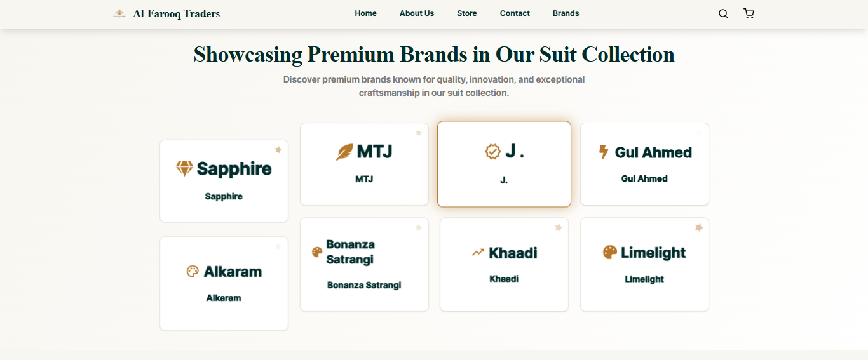Screen dimensions: 868x360
Task: Click the star badge on Limelight card
Action: 699,227
